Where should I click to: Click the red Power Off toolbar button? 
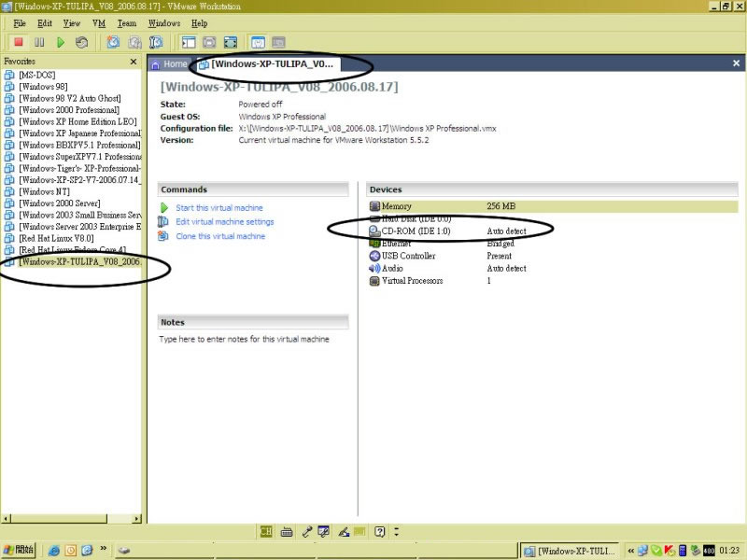click(19, 42)
